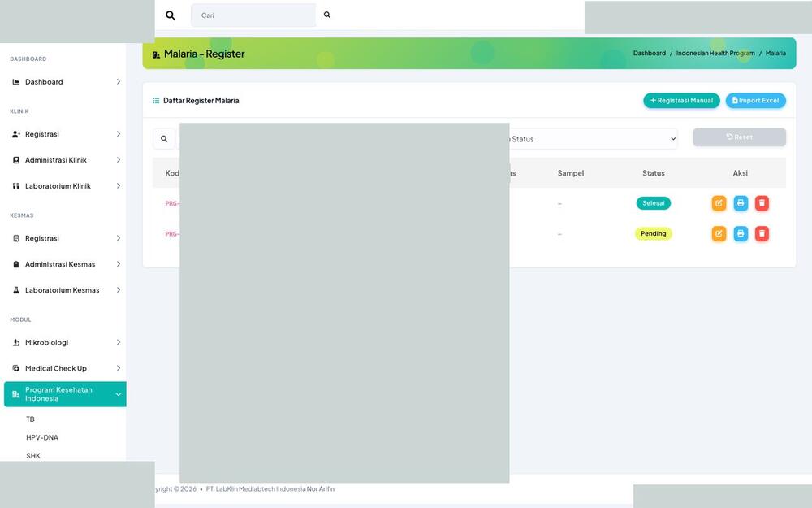Expand the Dashboard chevron arrow
This screenshot has width=812, height=508.
click(x=119, y=82)
